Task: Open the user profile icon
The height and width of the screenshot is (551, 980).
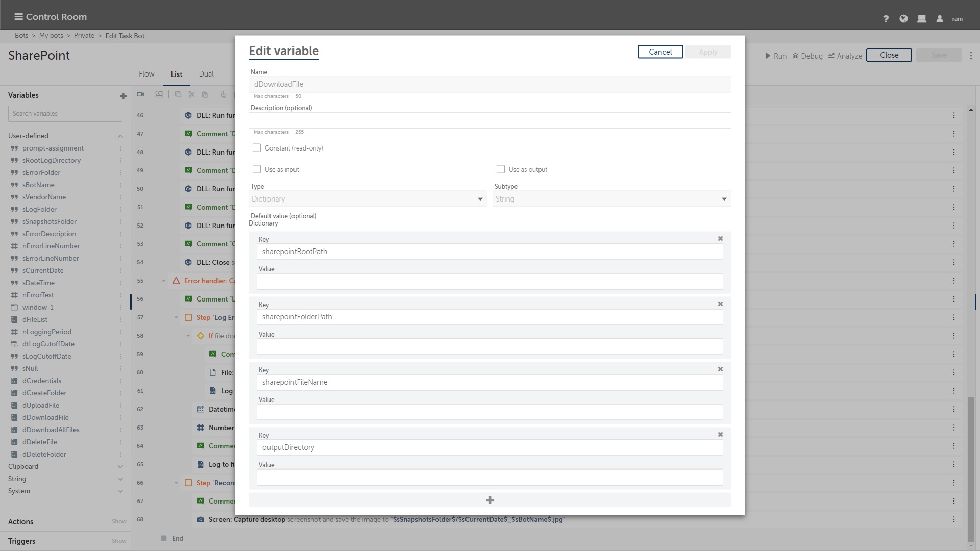Action: pos(939,19)
